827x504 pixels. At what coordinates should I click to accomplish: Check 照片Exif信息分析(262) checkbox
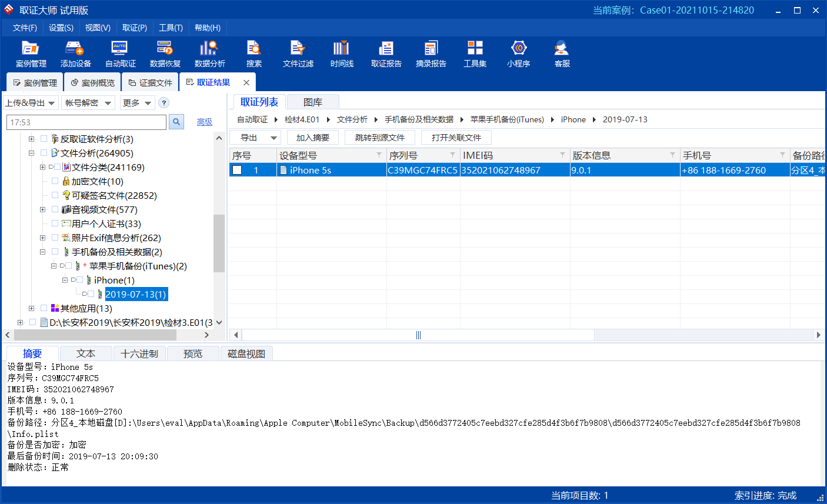click(x=55, y=238)
